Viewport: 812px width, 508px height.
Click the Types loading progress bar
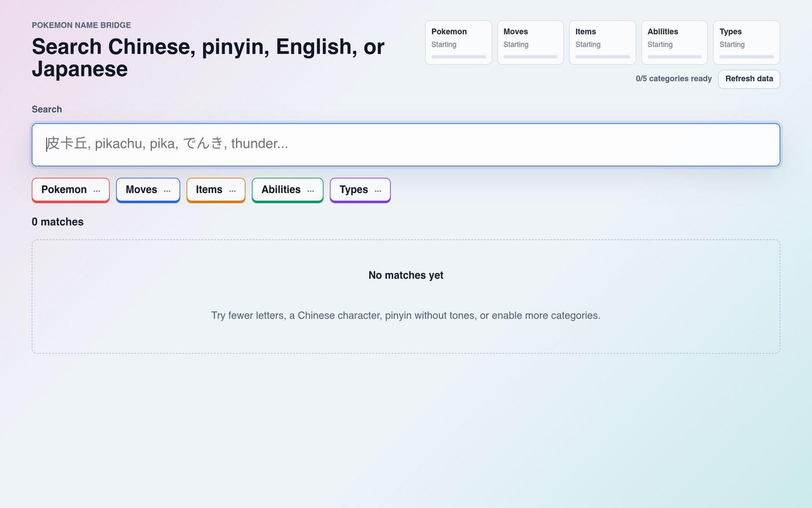[746, 57]
